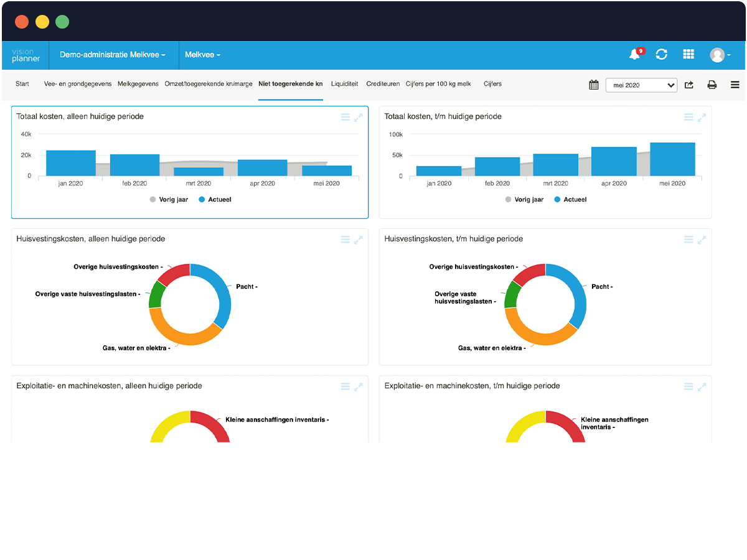Viewport: 747px width, 560px height.
Task: Switch to 'Vee- en grondgegevens' tab
Action: 78,84
